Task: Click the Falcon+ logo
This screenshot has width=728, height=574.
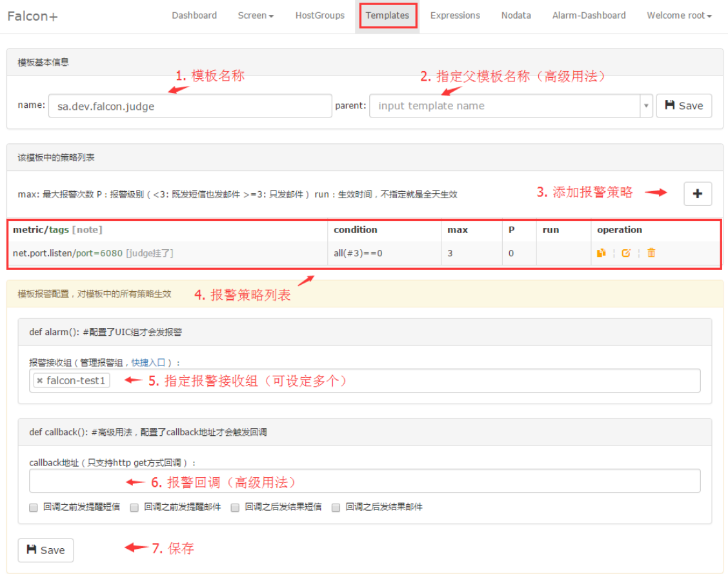Action: [32, 15]
